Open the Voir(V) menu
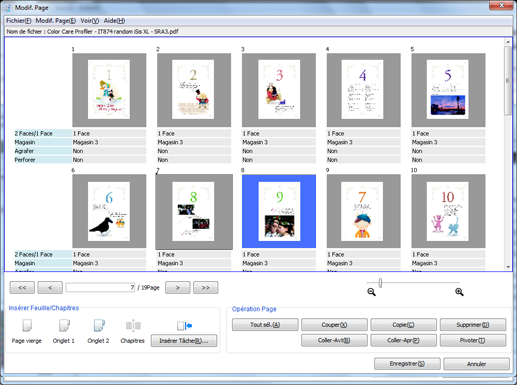Viewport: 517px width, 385px height. [90, 21]
